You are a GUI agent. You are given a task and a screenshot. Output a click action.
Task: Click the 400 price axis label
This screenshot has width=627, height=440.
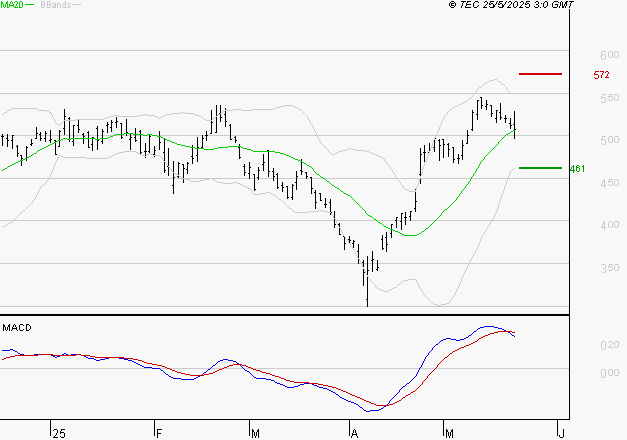pos(582,226)
